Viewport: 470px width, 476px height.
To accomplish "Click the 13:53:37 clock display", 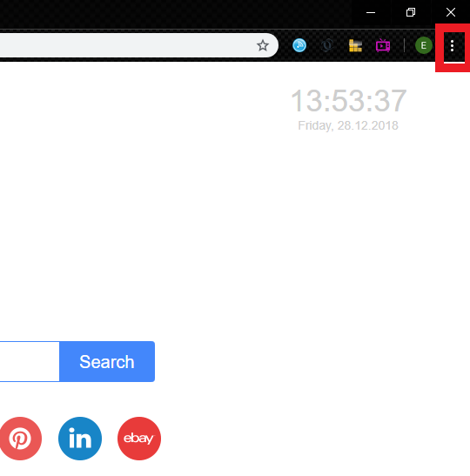I will tap(348, 101).
